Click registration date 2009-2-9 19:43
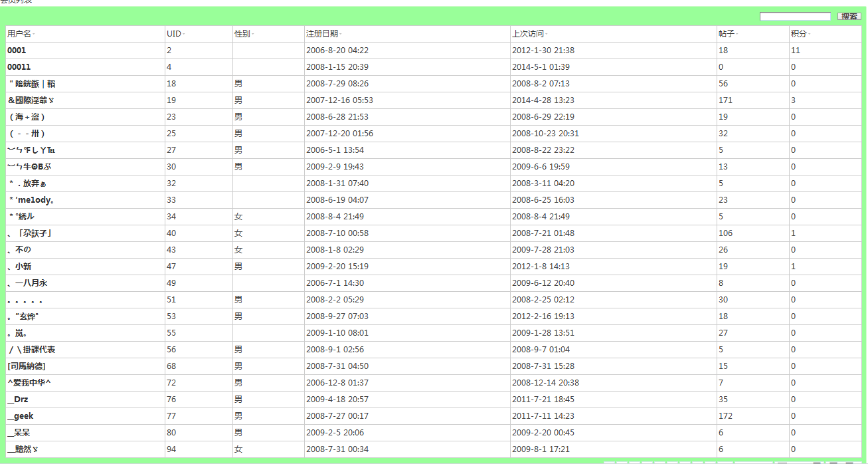Image resolution: width=868 pixels, height=464 pixels. click(x=335, y=167)
